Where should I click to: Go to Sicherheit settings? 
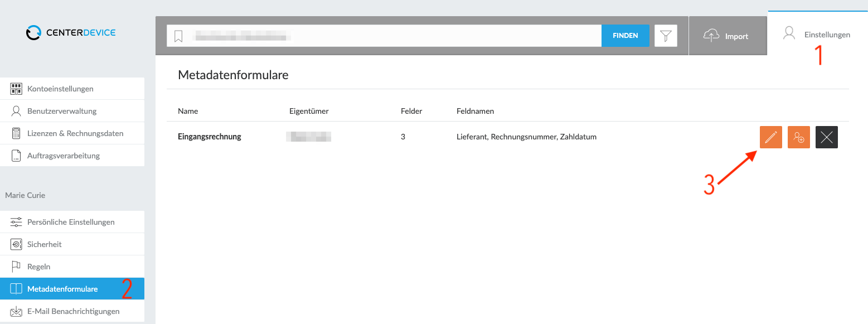72,244
